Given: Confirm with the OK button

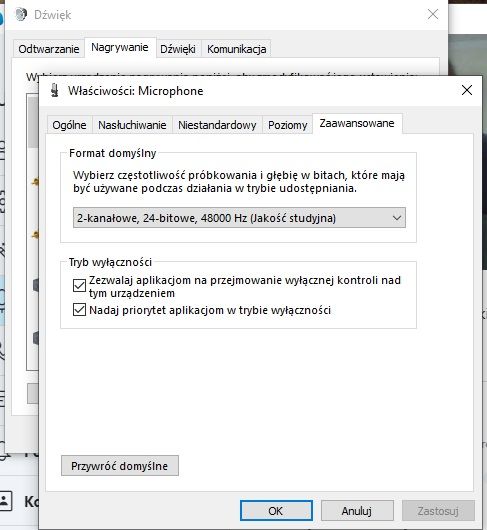Looking at the screenshot, I should [x=276, y=511].
